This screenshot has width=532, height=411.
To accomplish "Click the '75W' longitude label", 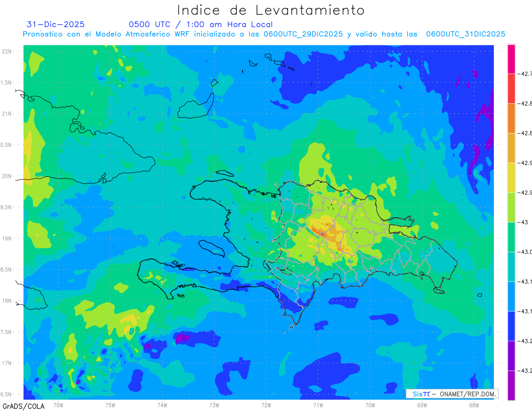I will [110, 405].
